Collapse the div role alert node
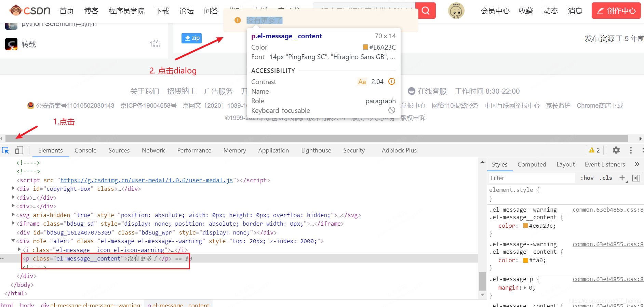 13,241
